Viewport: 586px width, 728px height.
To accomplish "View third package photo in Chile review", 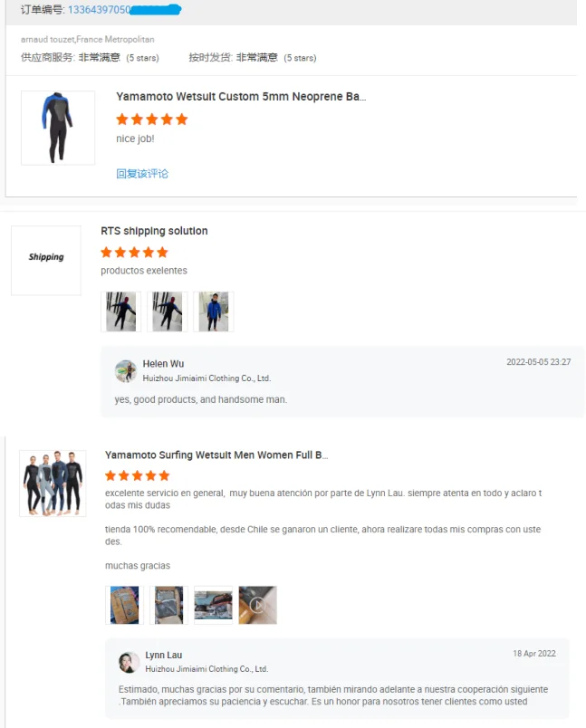I will pyautogui.click(x=213, y=605).
